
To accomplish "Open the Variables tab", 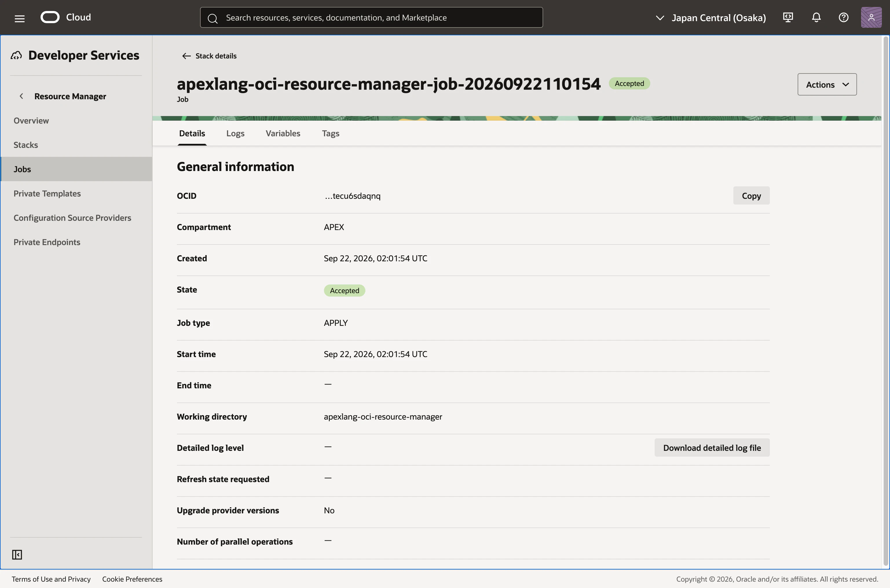I will click(283, 133).
